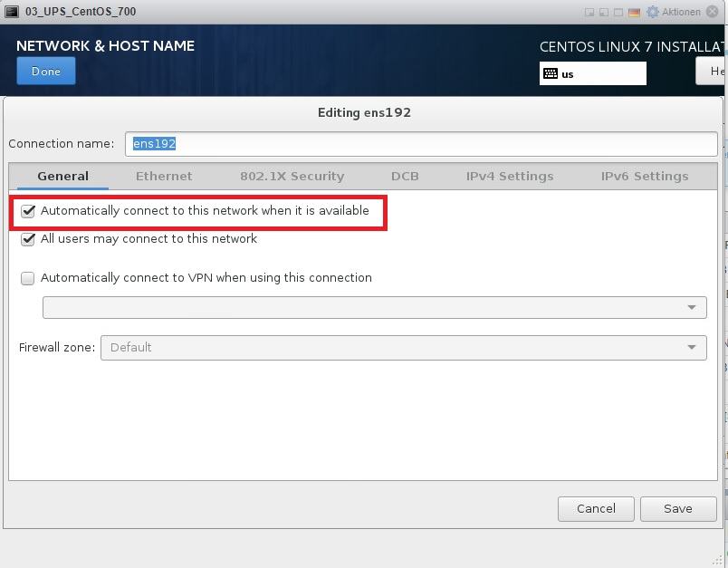
Task: Open the VPN connection dropdown
Action: click(x=375, y=307)
